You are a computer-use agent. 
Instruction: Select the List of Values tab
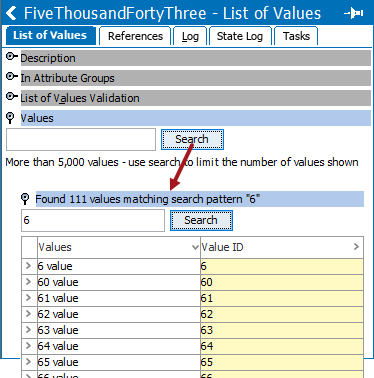50,35
